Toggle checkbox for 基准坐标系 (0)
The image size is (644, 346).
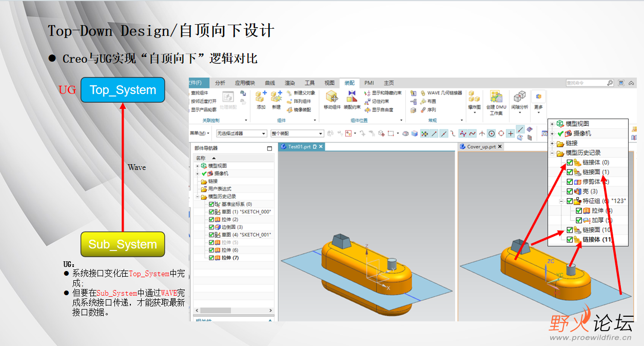click(x=211, y=204)
